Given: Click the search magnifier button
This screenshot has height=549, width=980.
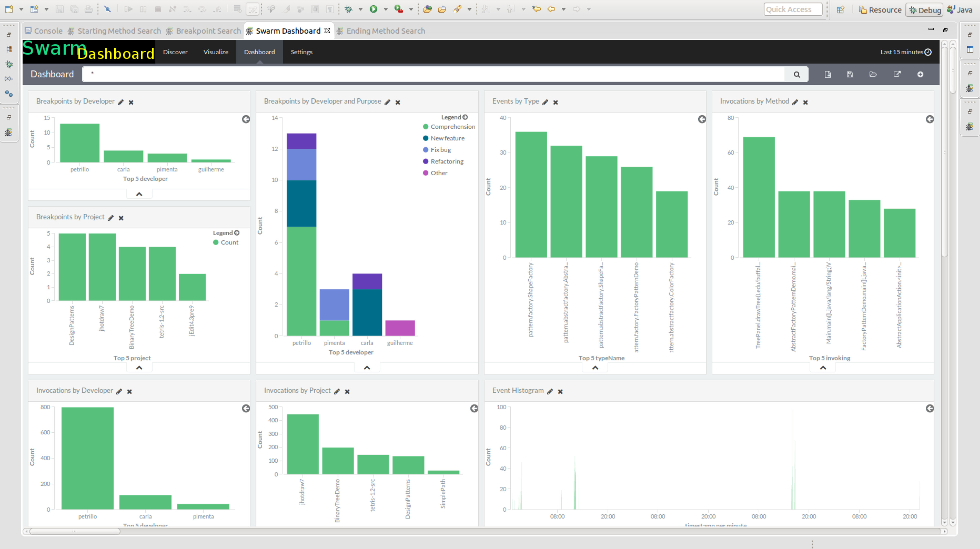Looking at the screenshot, I should (x=797, y=74).
